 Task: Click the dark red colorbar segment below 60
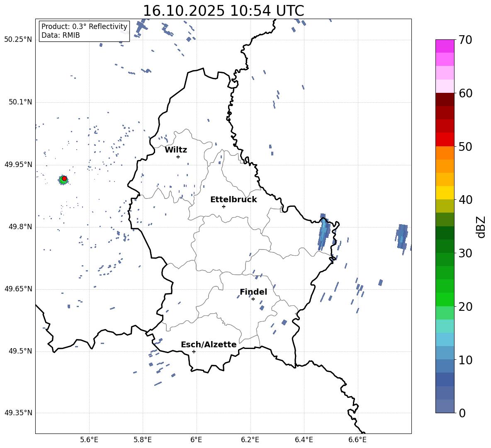[445, 100]
